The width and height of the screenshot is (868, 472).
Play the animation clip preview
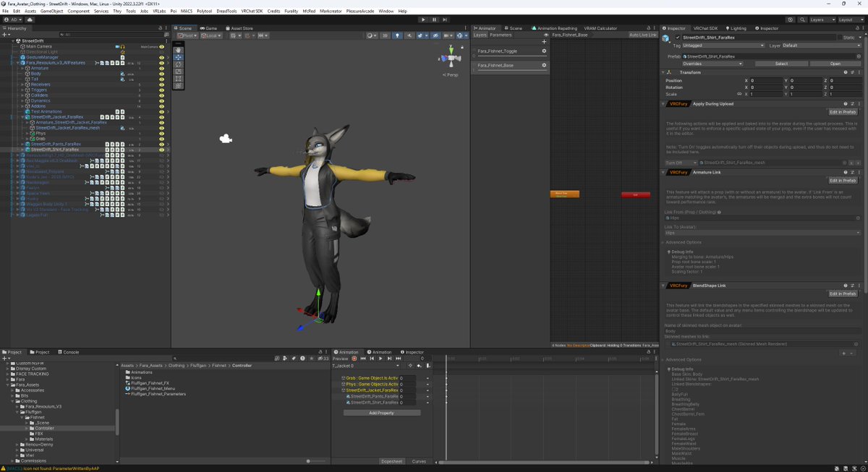(x=381, y=359)
